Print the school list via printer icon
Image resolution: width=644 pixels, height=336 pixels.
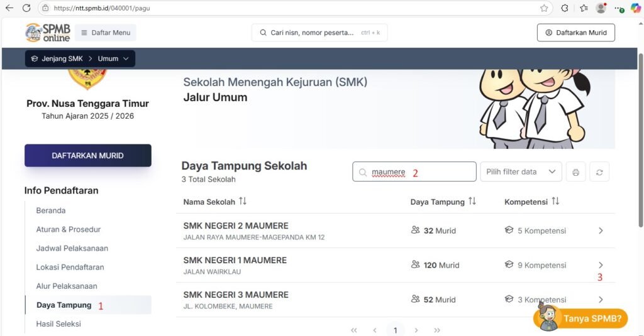[x=576, y=172]
